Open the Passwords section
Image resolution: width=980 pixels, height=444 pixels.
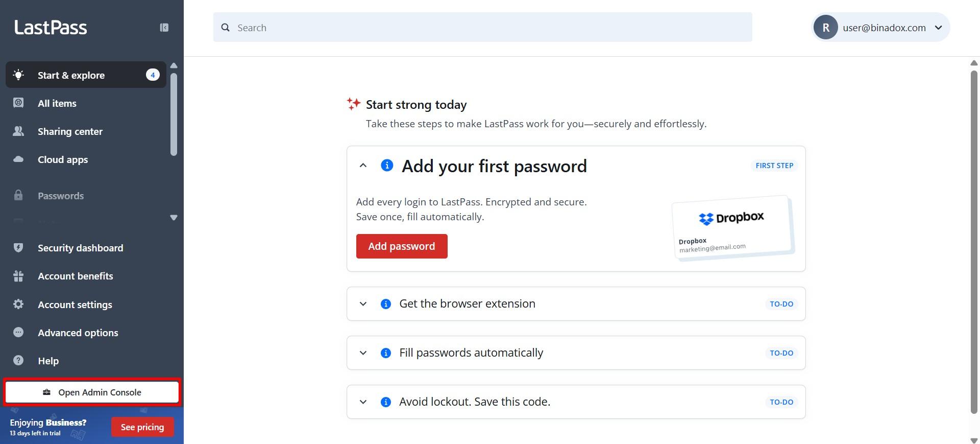coord(61,196)
